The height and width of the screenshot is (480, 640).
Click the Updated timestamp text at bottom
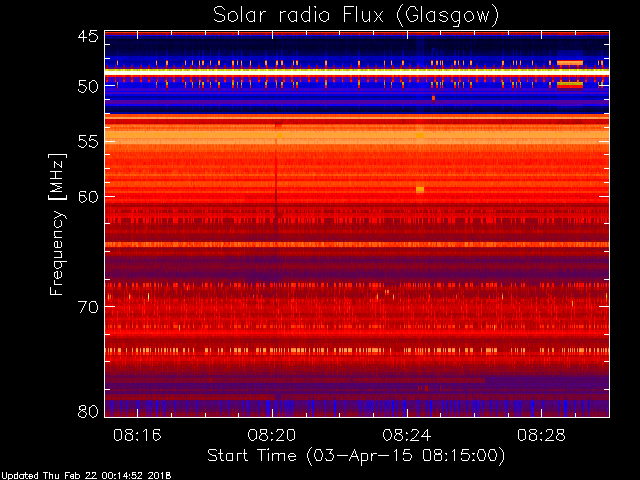point(86,476)
